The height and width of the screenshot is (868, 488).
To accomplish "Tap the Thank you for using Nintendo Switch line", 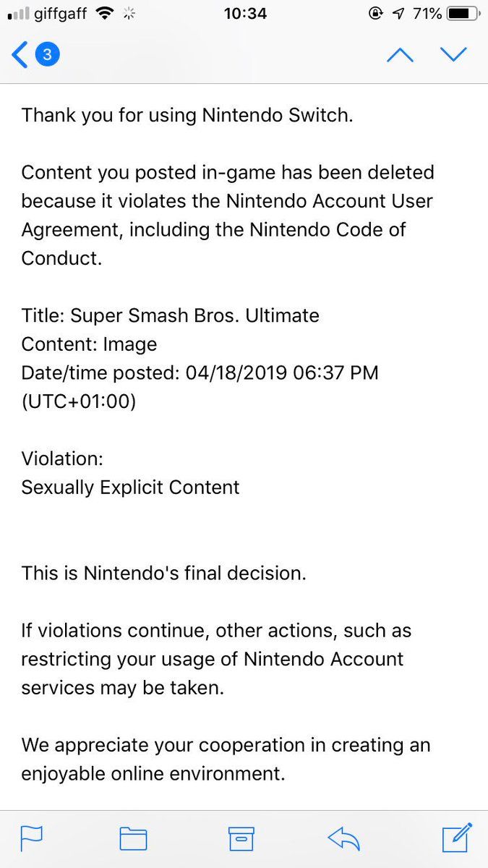I will point(187,115).
